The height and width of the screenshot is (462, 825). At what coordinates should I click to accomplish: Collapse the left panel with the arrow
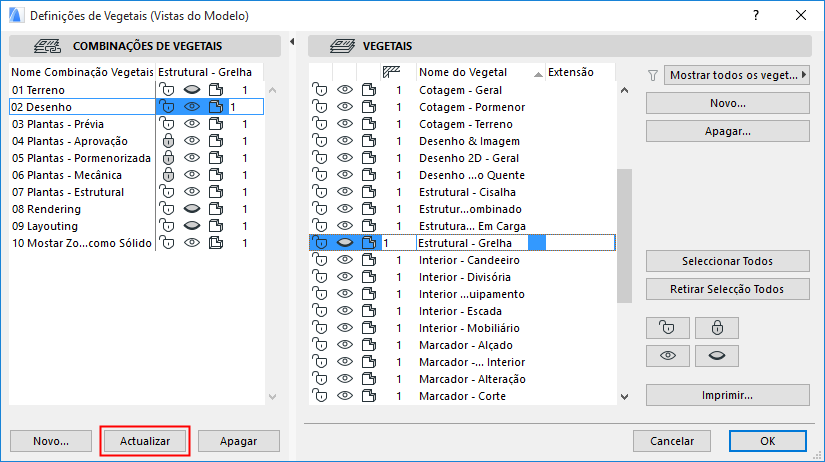tap(291, 42)
